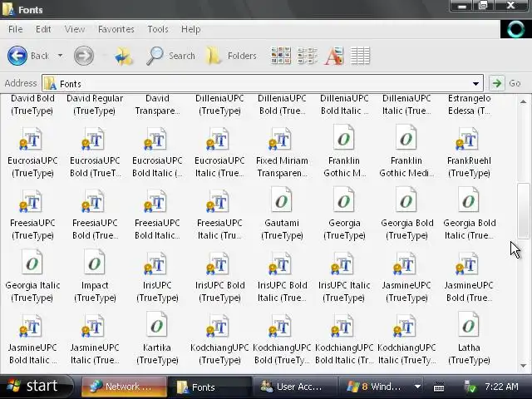Select IrisUPC Bold Italic font icon
This screenshot has width=532, height=399.
[280, 264]
